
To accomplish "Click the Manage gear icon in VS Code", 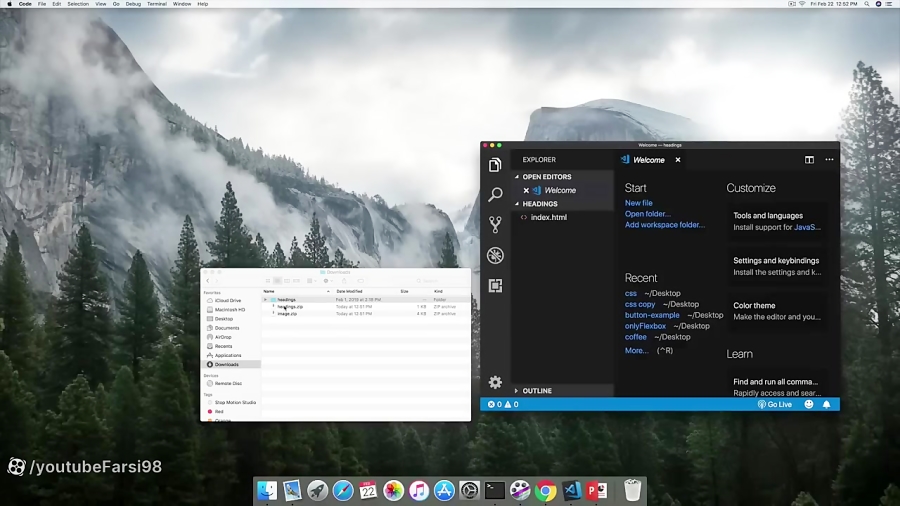I will point(495,382).
